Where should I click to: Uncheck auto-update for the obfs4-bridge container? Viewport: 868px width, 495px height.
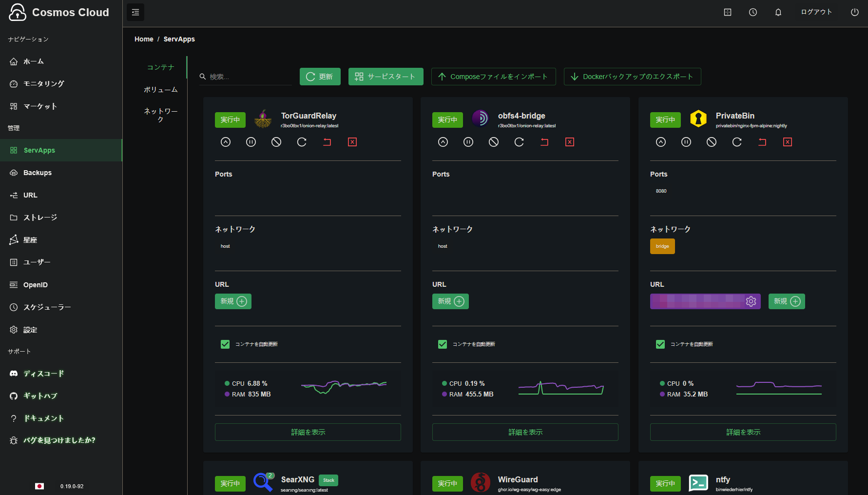443,344
